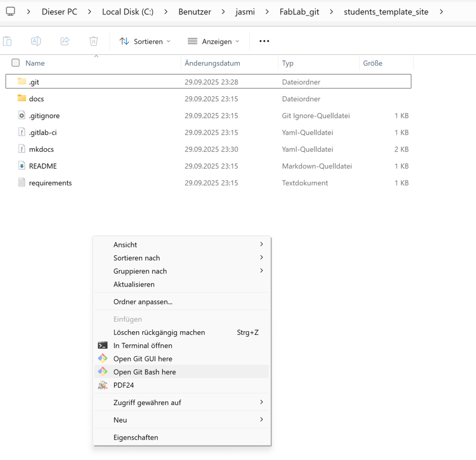Click the computer icon in address bar
476x460 pixels.
pos(11,11)
